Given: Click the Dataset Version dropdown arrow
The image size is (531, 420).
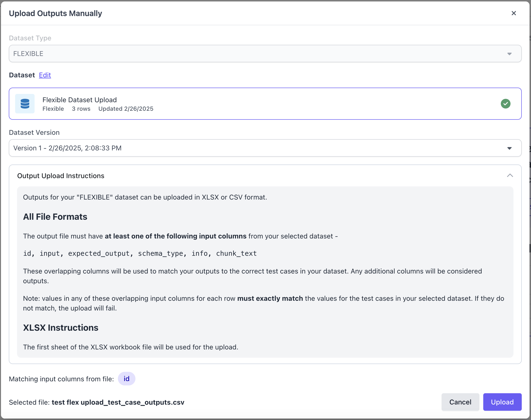Looking at the screenshot, I should (x=509, y=148).
